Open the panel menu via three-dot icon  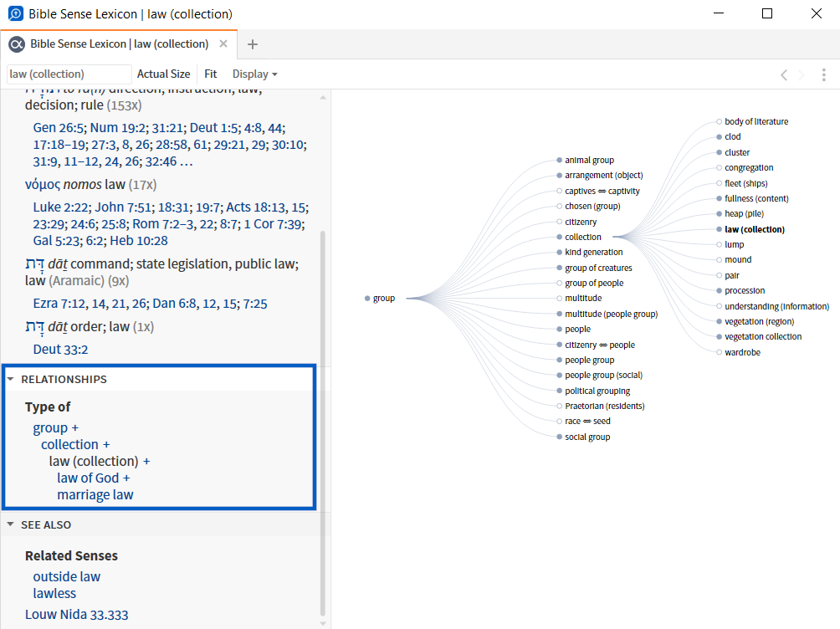824,74
